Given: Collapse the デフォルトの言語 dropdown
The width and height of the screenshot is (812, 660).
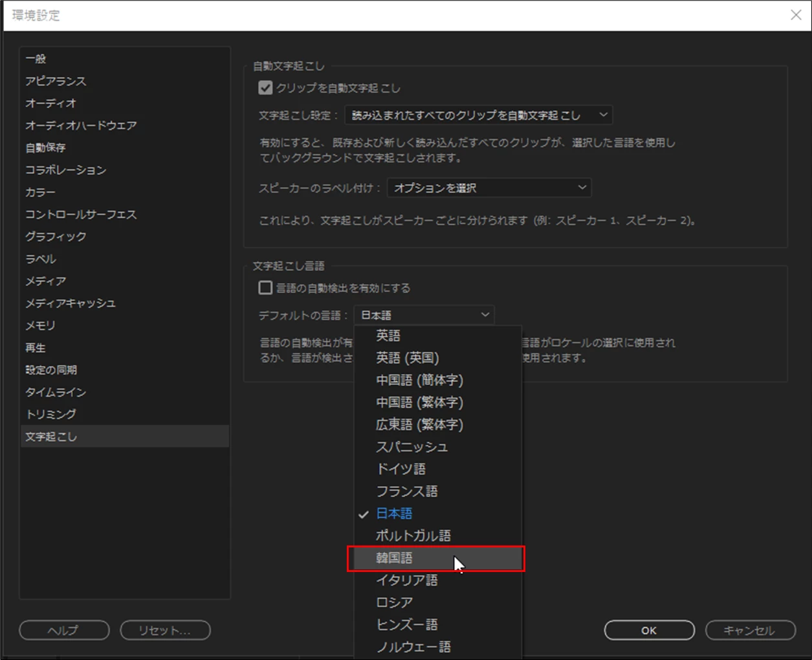Looking at the screenshot, I should pos(424,315).
